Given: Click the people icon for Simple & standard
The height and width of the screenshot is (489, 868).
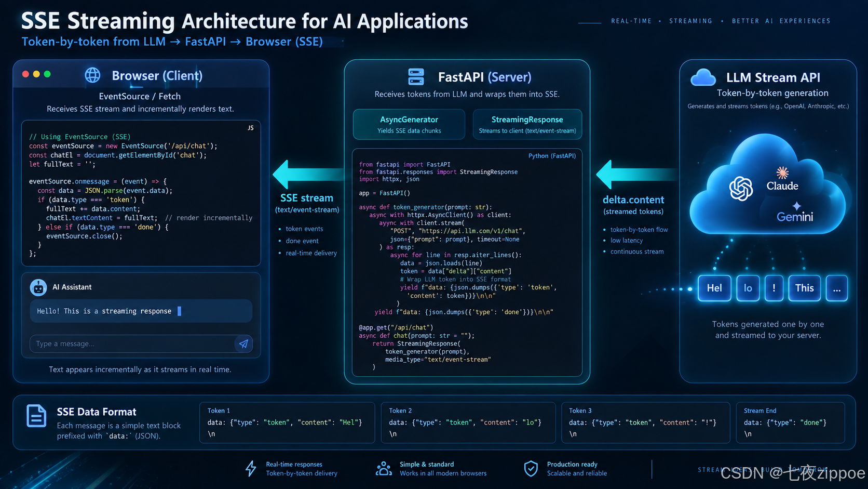Looking at the screenshot, I should click(x=384, y=468).
